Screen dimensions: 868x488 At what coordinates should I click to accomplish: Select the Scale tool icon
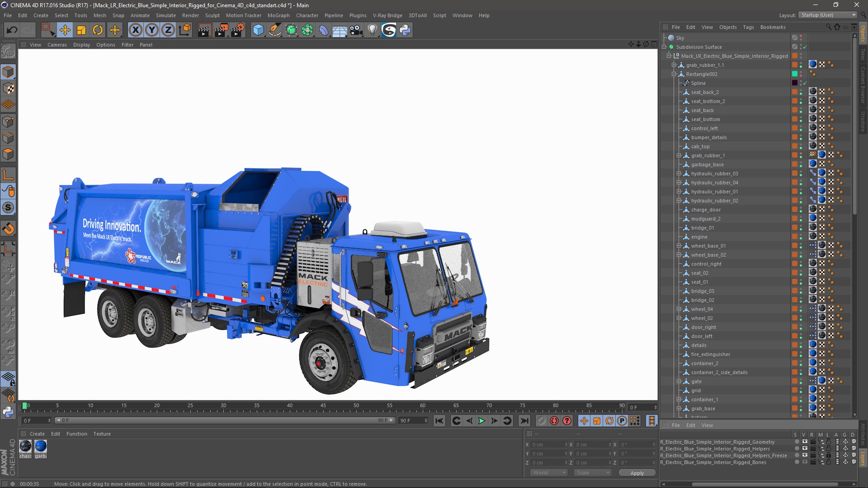click(81, 30)
